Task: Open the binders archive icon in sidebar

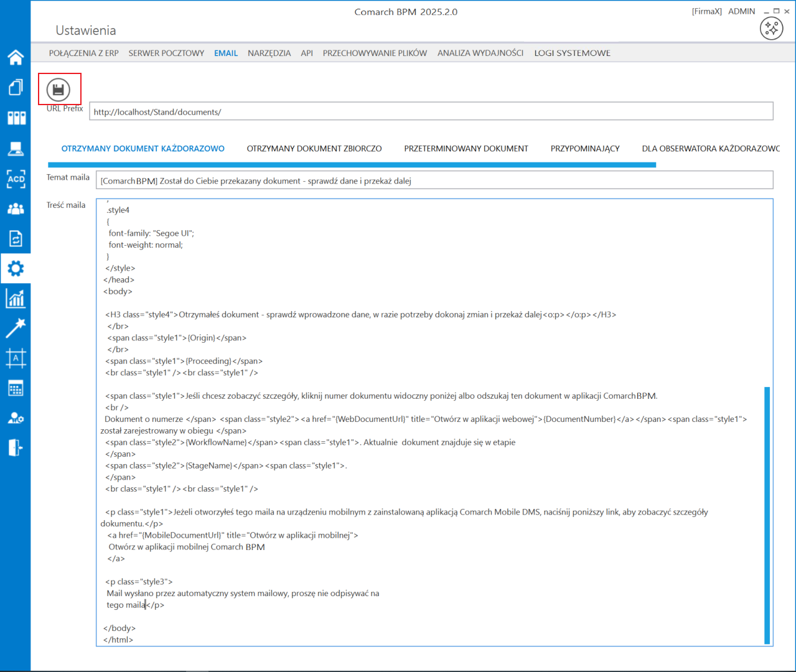Action: 16,118
